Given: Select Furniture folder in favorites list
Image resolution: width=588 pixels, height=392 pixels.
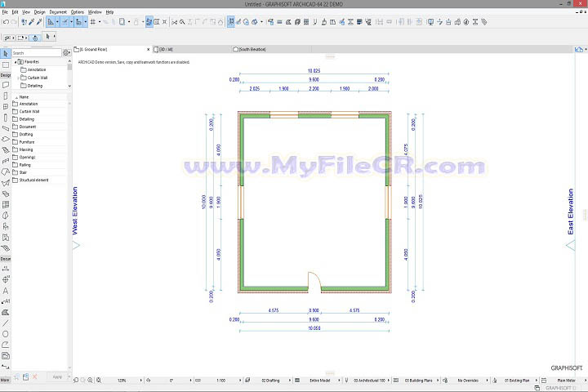Looking at the screenshot, I should click(x=27, y=142).
